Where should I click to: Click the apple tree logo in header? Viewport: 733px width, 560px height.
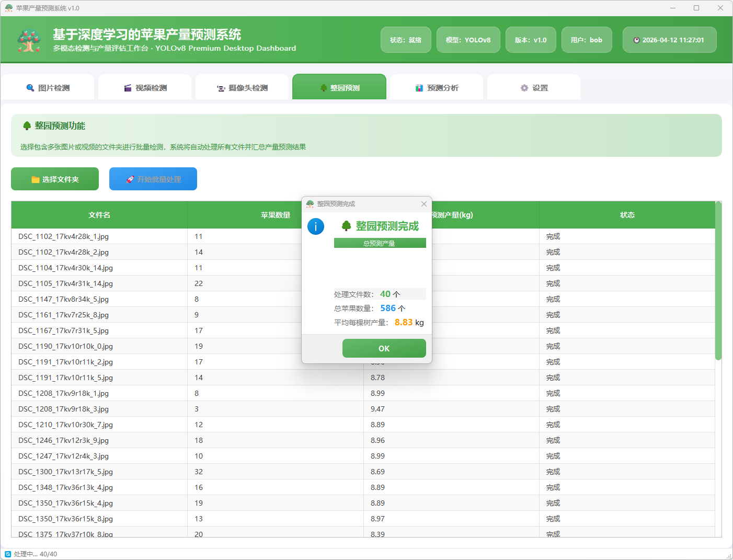(29, 40)
